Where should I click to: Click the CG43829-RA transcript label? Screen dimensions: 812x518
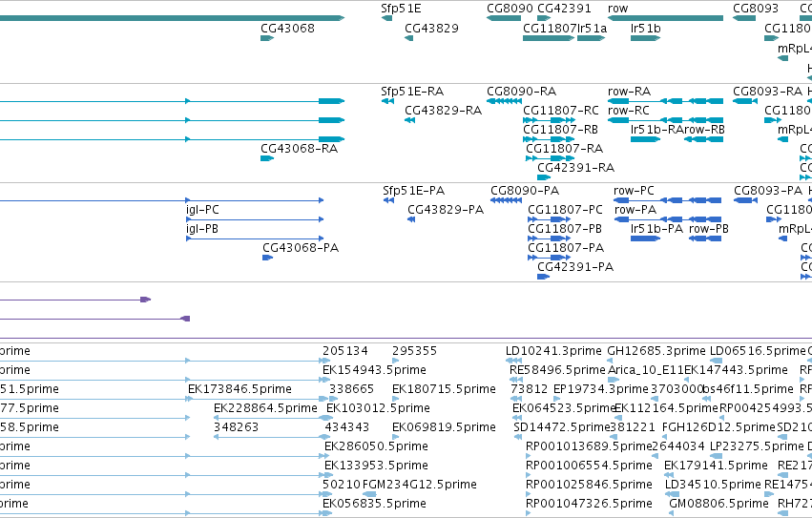click(x=444, y=111)
